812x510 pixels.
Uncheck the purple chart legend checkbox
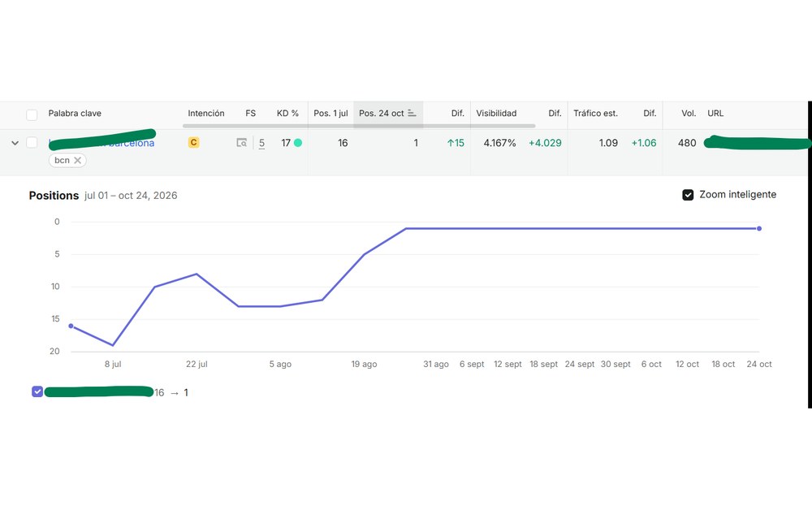point(37,391)
